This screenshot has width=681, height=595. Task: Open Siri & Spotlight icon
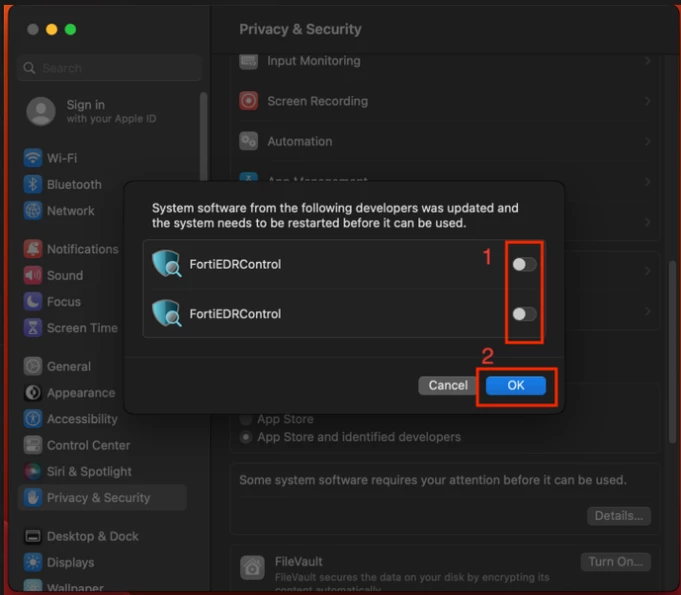[x=33, y=472]
